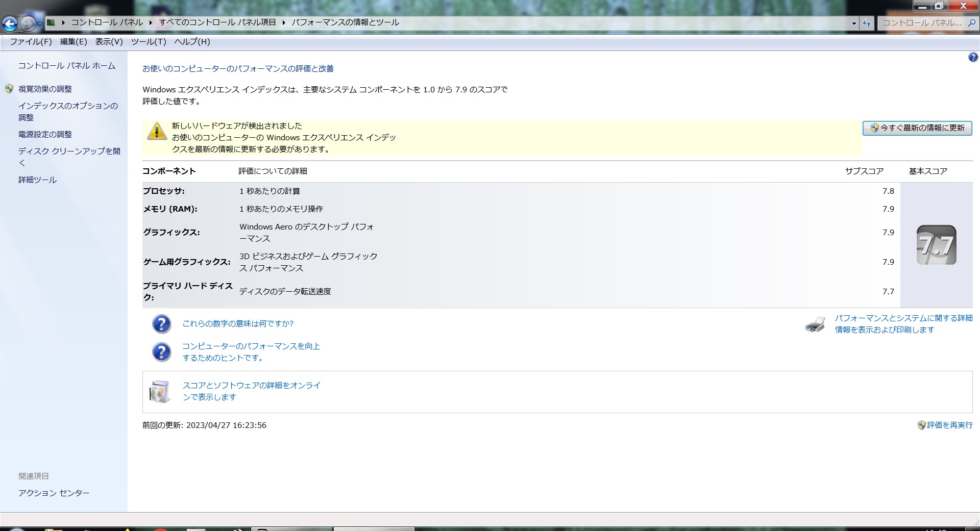
Task: Click the shield icon beside 視覚効果の調整
Action: [9, 89]
